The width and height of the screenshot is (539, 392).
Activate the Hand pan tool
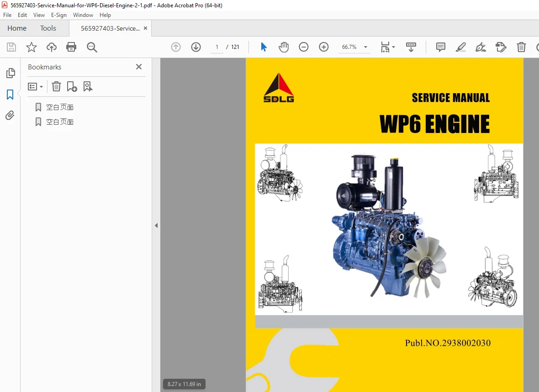tap(284, 47)
